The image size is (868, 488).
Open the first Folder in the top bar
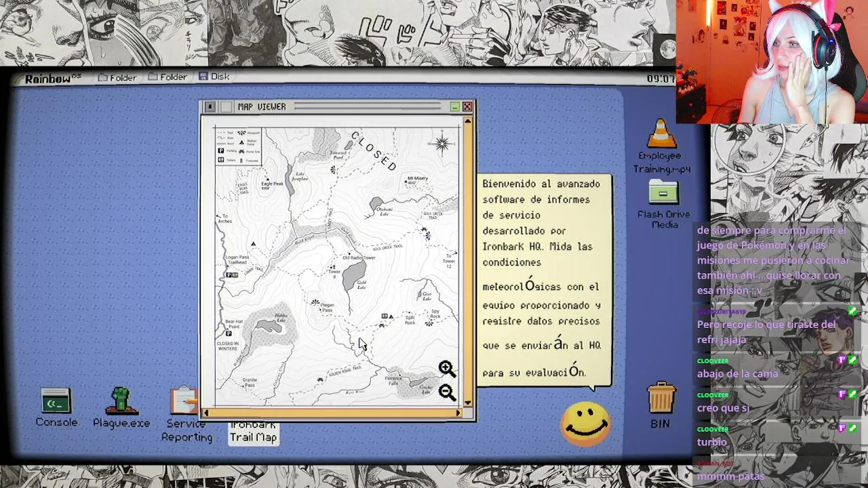coord(117,77)
